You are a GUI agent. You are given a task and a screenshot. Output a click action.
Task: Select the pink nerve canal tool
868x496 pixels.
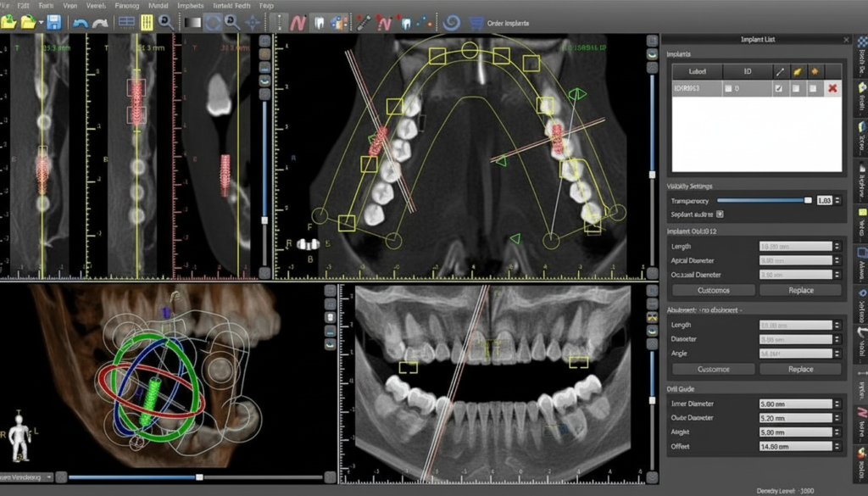click(298, 23)
